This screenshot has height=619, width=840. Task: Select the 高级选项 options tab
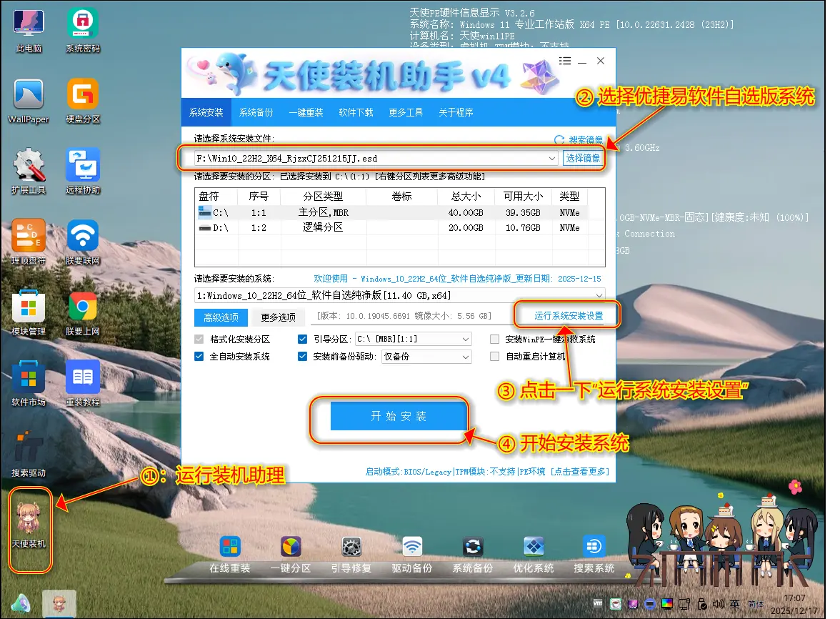point(221,318)
